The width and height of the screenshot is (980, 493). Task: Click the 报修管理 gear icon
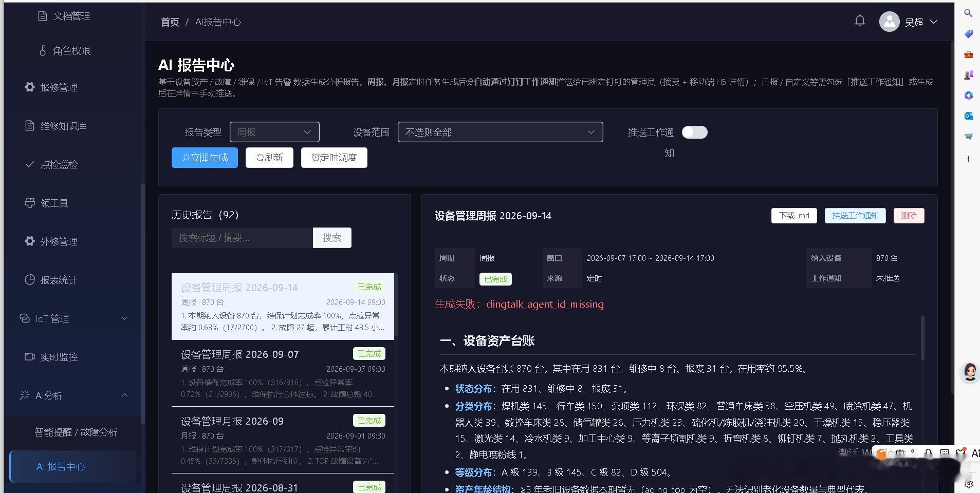tap(30, 87)
